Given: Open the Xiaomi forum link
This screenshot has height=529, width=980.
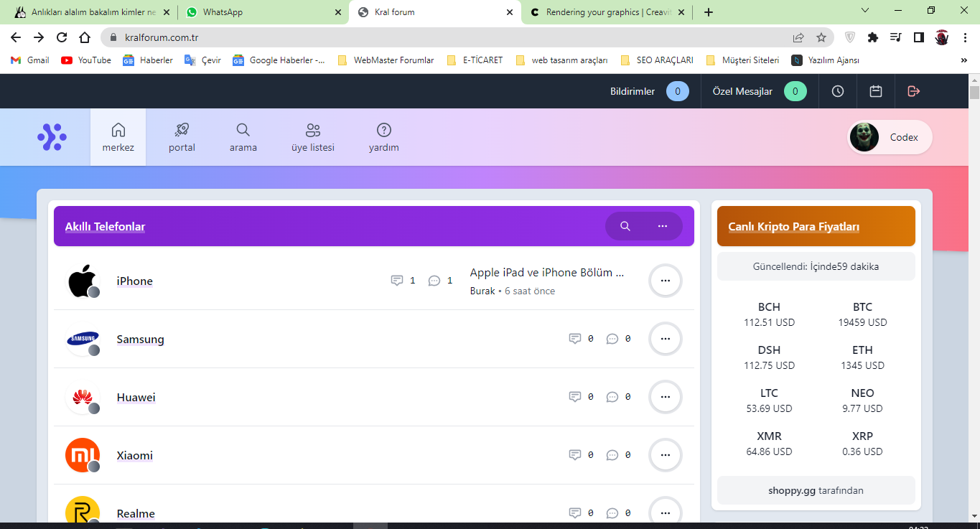Looking at the screenshot, I should tap(135, 456).
